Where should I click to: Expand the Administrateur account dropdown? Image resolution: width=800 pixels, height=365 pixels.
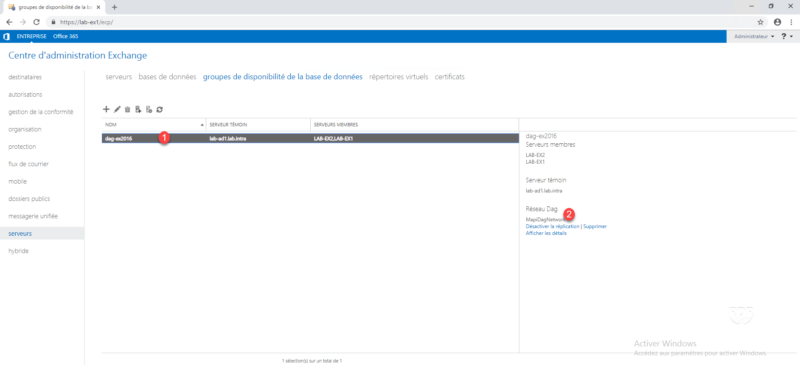coord(754,37)
